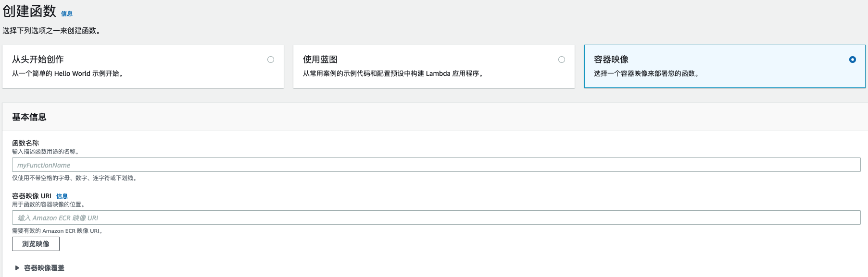This screenshot has width=868, height=277.
Task: Expand the 容器映像覆盖 disclosure triangle
Action: [17, 268]
